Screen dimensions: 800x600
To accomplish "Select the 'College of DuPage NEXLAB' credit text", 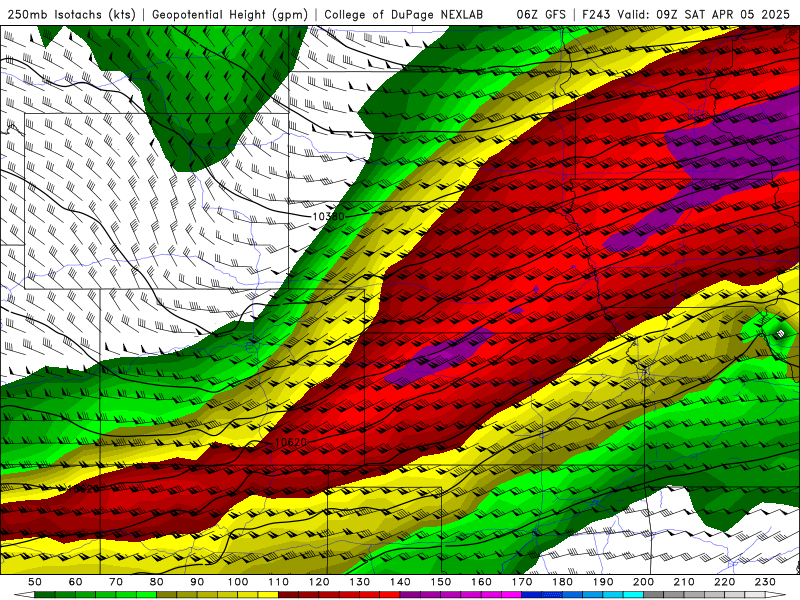I will coord(404,15).
